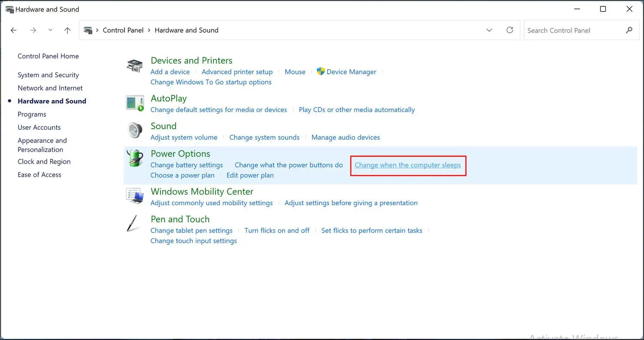644x340 pixels.
Task: Select Hardware and Sound in sidebar
Action: point(52,101)
